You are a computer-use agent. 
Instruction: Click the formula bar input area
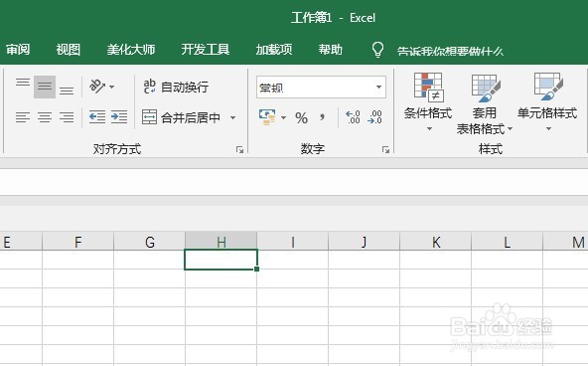point(294,182)
